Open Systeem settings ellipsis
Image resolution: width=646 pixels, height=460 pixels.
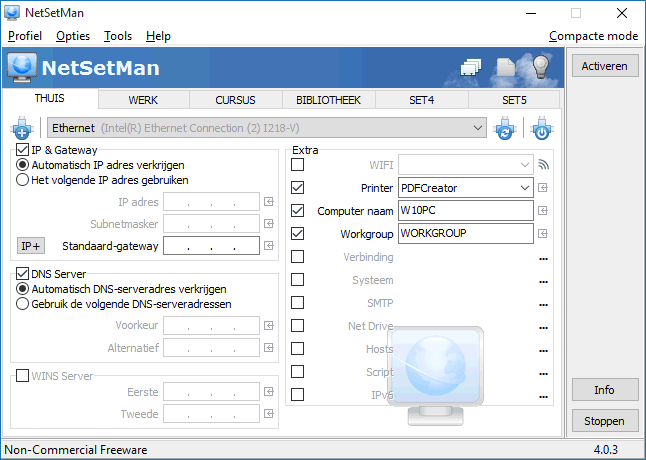tap(543, 282)
